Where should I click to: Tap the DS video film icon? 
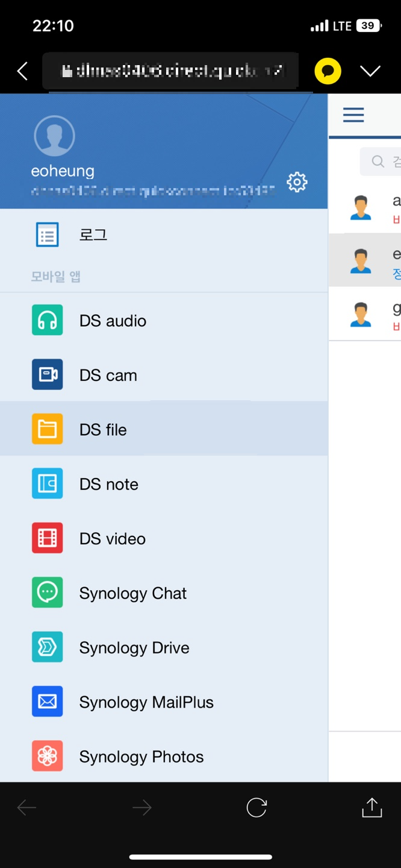pyautogui.click(x=48, y=538)
